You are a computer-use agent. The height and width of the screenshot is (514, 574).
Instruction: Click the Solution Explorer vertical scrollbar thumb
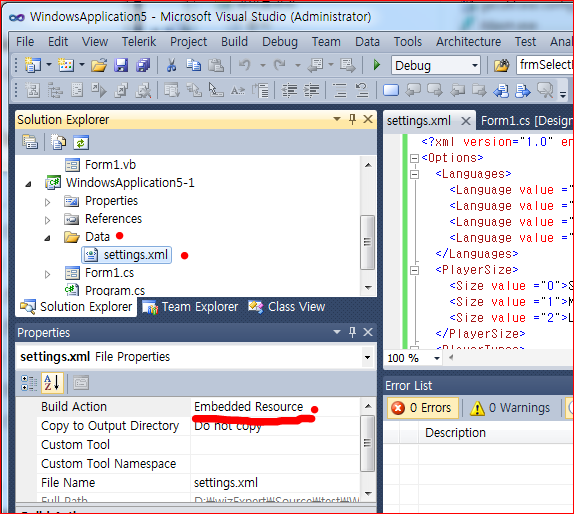pyautogui.click(x=368, y=242)
